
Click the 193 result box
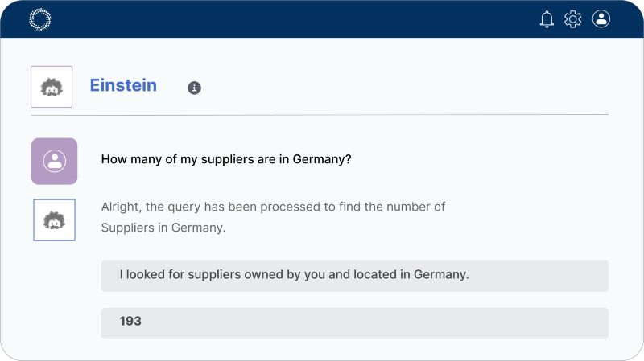point(354,322)
